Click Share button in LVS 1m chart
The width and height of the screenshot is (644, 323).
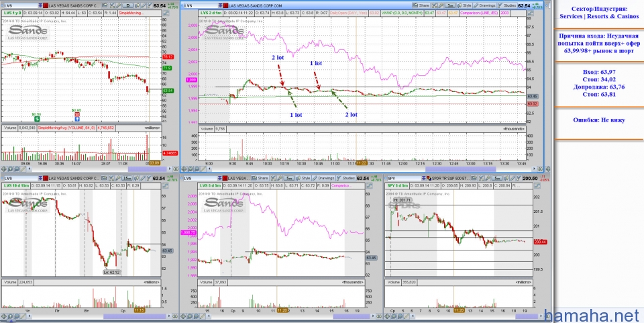point(420,5)
